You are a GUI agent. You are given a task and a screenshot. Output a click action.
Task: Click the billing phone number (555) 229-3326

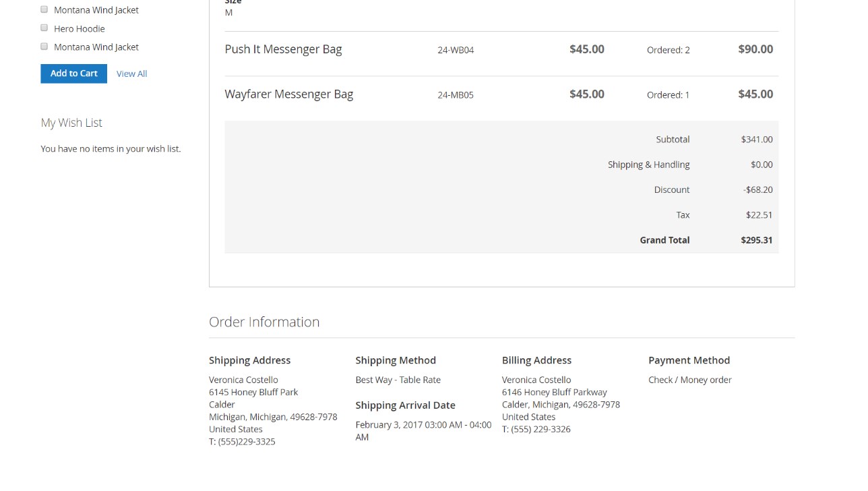540,429
